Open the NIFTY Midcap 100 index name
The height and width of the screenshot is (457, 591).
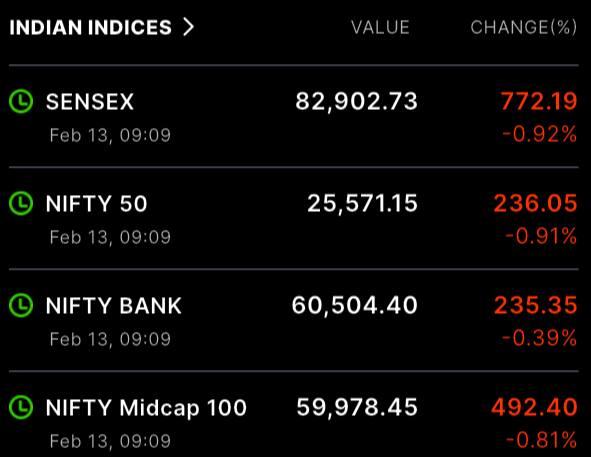[x=146, y=408]
